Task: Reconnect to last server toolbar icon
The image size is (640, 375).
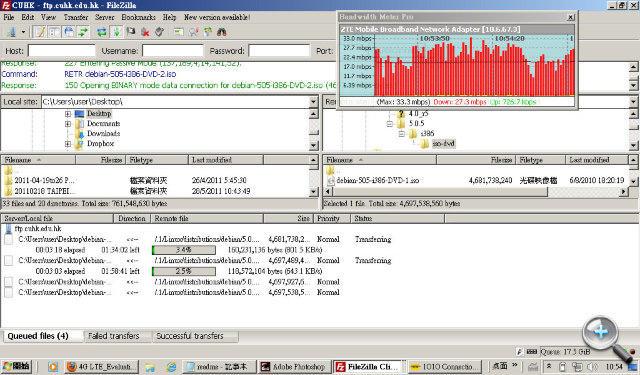Action: (x=160, y=32)
